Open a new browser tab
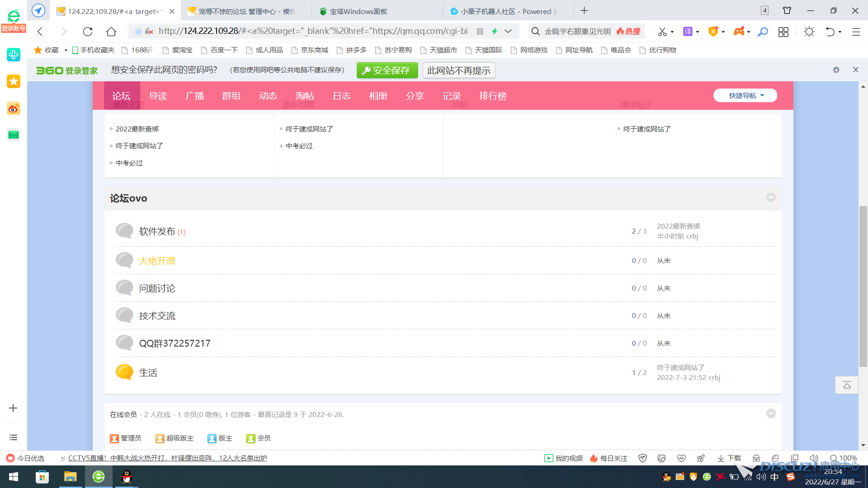This screenshot has width=868, height=488. point(584,11)
